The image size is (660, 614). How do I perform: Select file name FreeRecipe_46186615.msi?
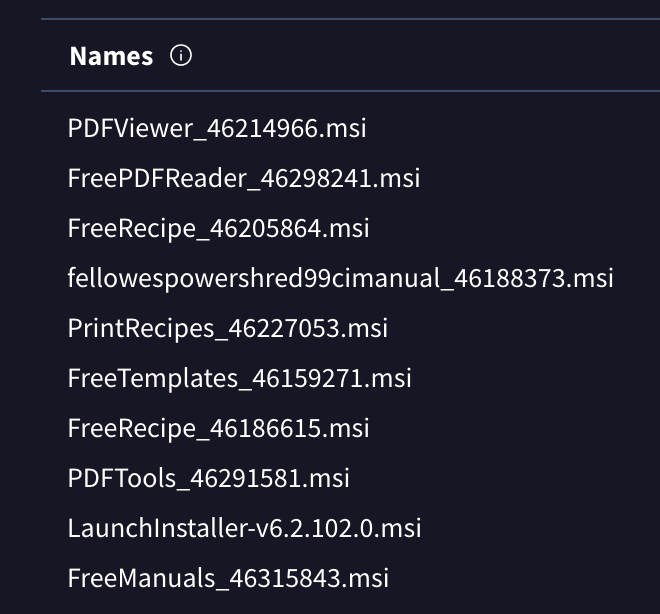click(x=218, y=428)
